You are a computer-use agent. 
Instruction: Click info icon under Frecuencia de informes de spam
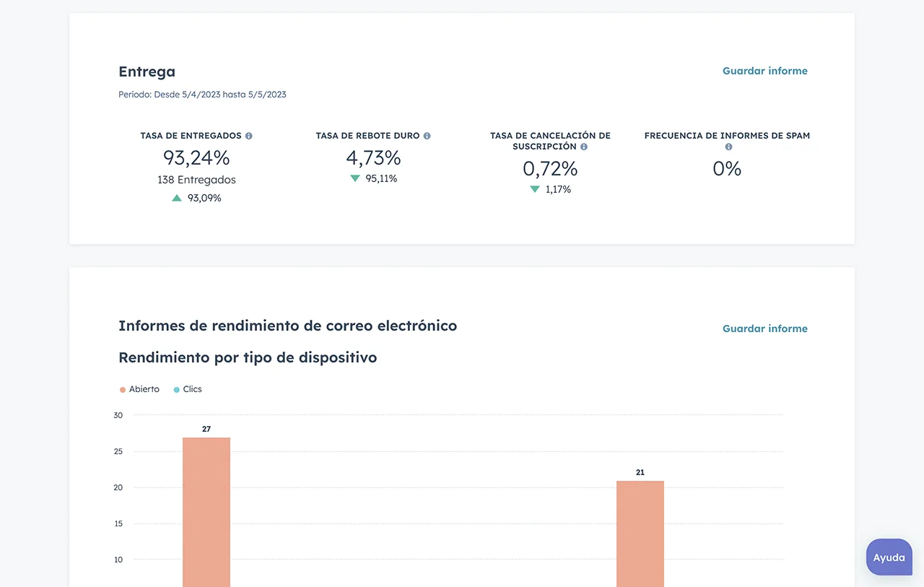coord(728,147)
